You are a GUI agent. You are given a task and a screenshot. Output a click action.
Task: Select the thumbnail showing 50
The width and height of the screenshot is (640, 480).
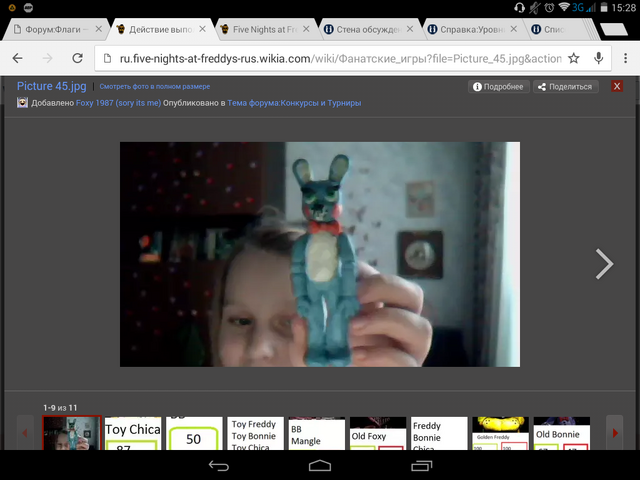tap(194, 433)
